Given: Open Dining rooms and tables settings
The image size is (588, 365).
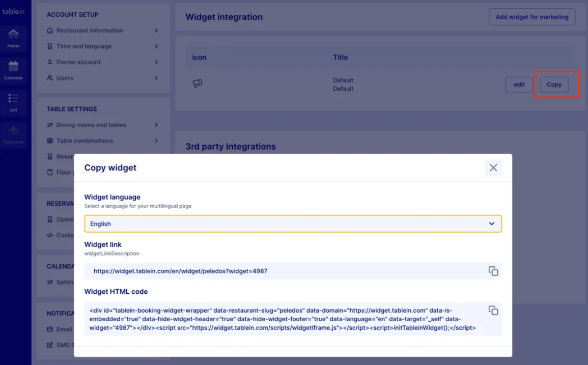Looking at the screenshot, I should [x=103, y=125].
